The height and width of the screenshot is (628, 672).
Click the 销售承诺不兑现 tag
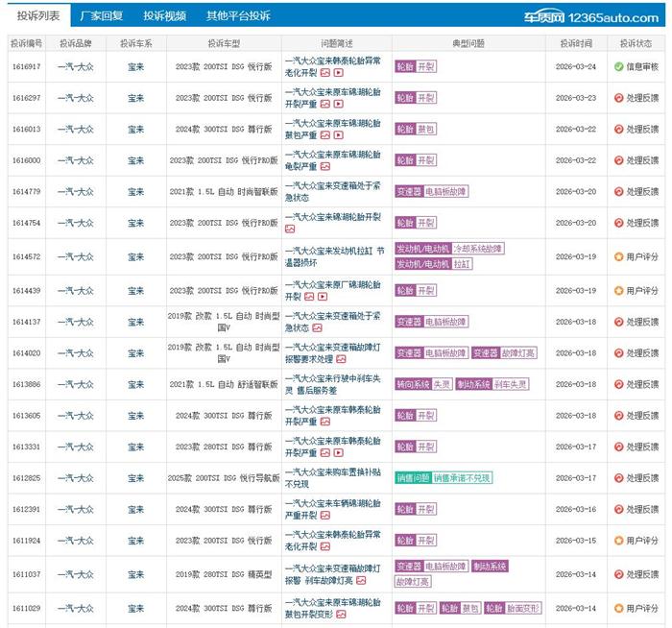click(462, 478)
